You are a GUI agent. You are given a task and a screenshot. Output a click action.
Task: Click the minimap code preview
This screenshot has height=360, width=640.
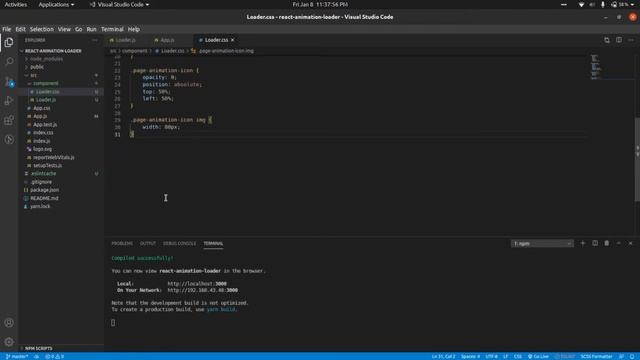tap(596, 67)
